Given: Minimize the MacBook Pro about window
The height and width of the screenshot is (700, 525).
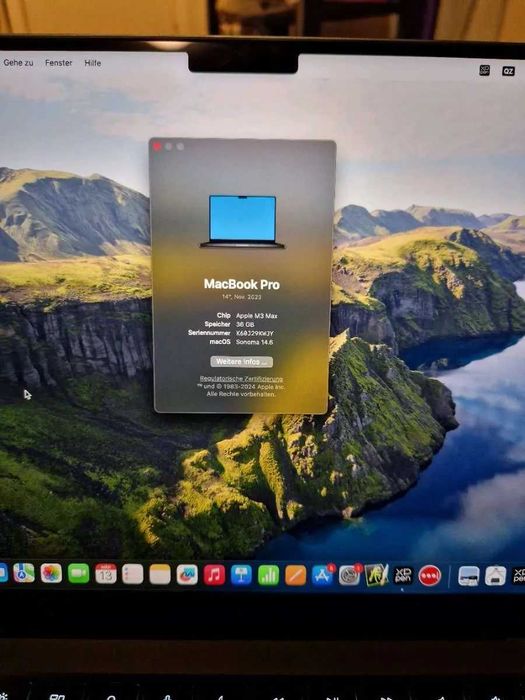Looking at the screenshot, I should (x=169, y=146).
